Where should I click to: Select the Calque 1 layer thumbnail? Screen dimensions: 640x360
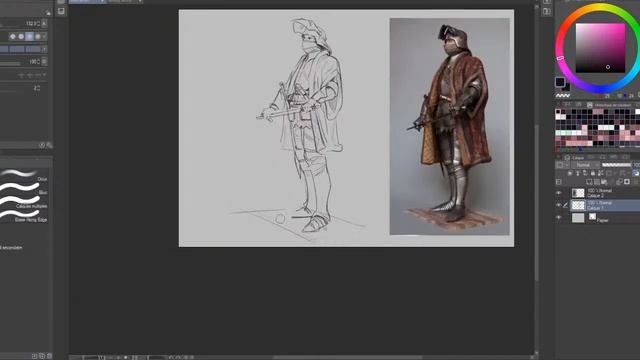tap(578, 205)
